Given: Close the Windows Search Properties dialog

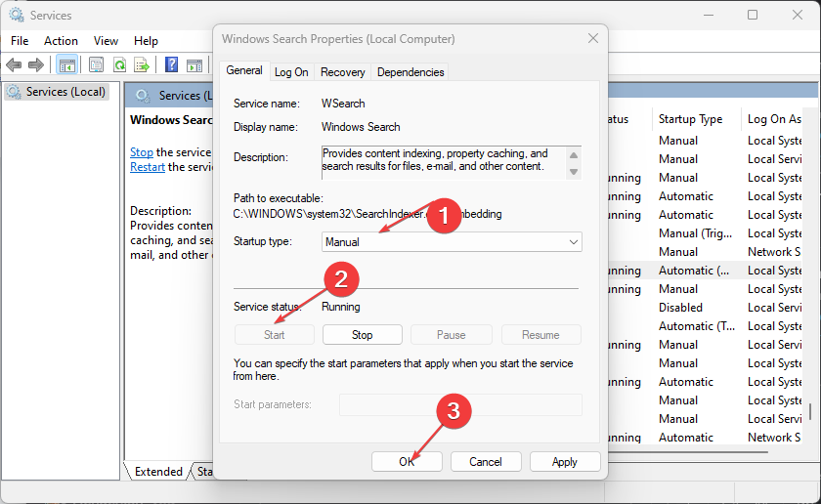Looking at the screenshot, I should tap(592, 38).
